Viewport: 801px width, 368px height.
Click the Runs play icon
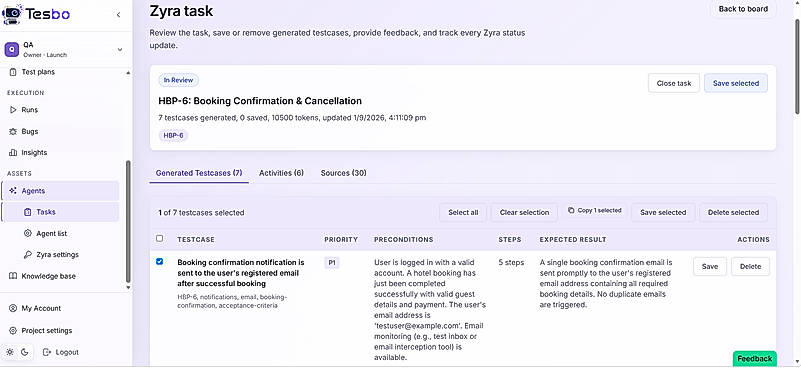tap(13, 110)
